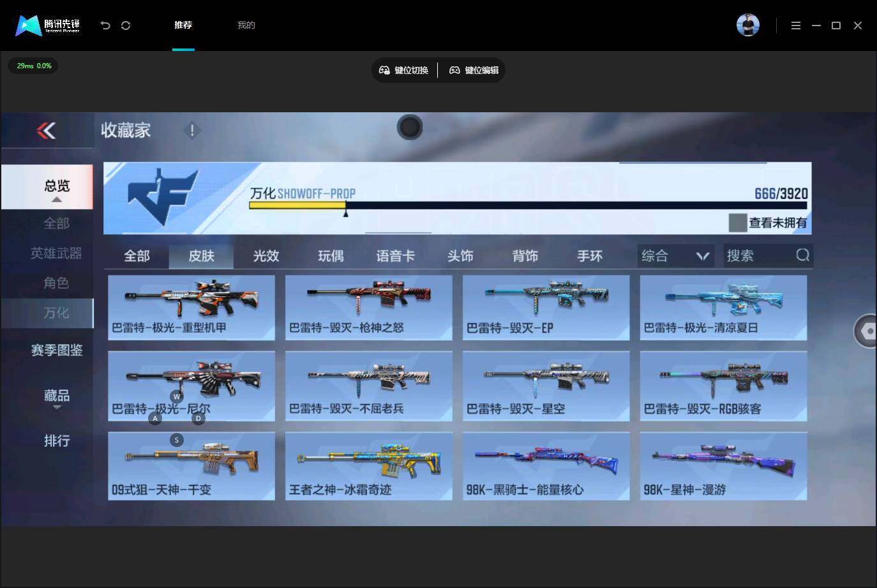
Task: Click the 万化 SHOWOFF-PROP progress bar
Action: (x=528, y=205)
